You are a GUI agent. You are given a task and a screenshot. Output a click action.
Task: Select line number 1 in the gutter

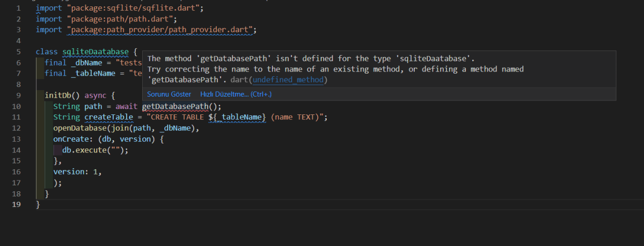(x=19, y=9)
